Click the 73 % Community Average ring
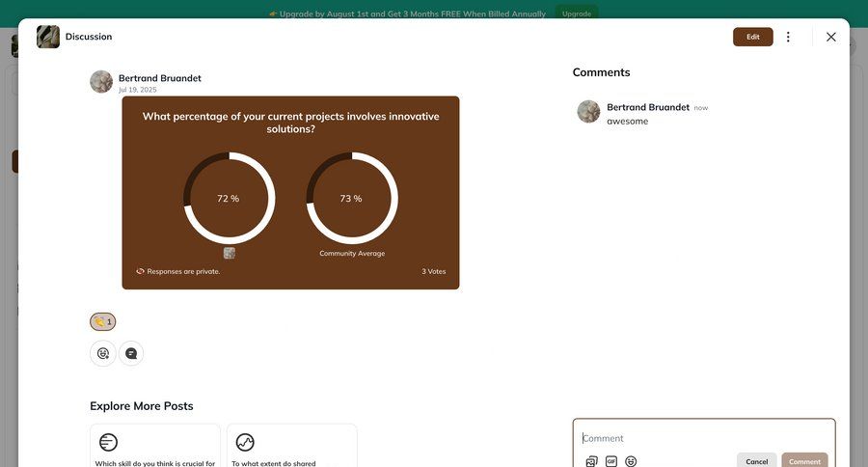Screen dimensions: 868x467 click(x=352, y=199)
